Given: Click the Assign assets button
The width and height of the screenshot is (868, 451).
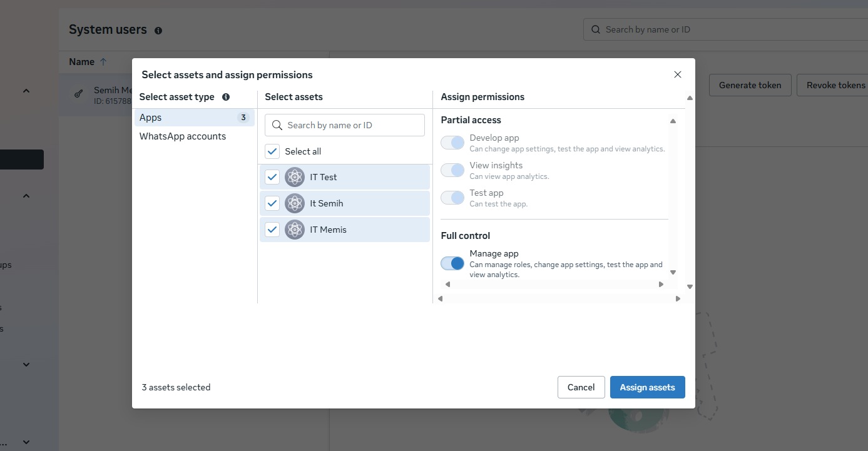Looking at the screenshot, I should pos(647,387).
